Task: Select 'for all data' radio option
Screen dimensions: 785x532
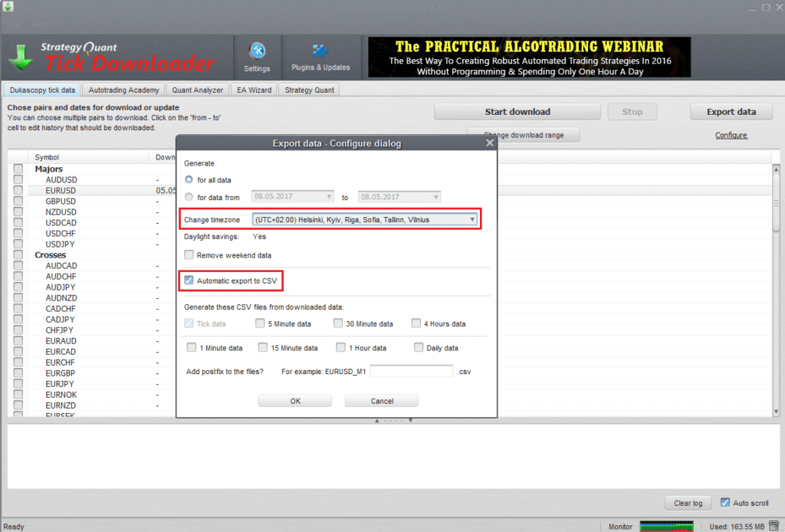Action: (x=189, y=179)
